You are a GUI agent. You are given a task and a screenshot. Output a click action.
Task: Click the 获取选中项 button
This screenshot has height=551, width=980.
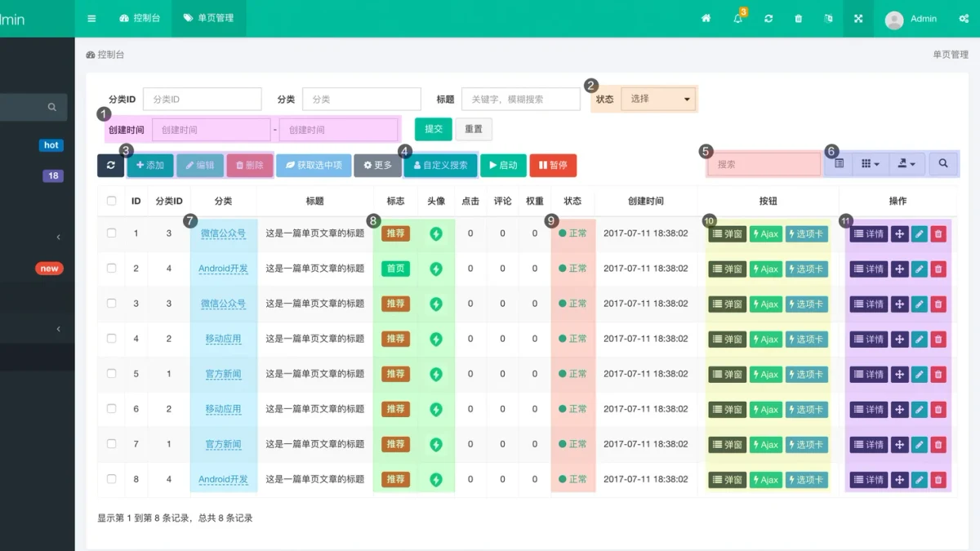coord(314,165)
